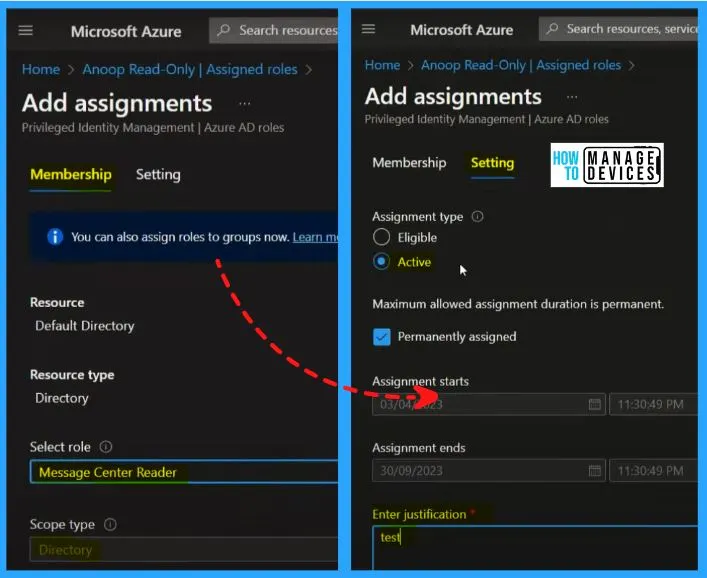Screen dimensions: 707x578
Task: Focus the Search resources box in left panel
Action: pyautogui.click(x=273, y=30)
